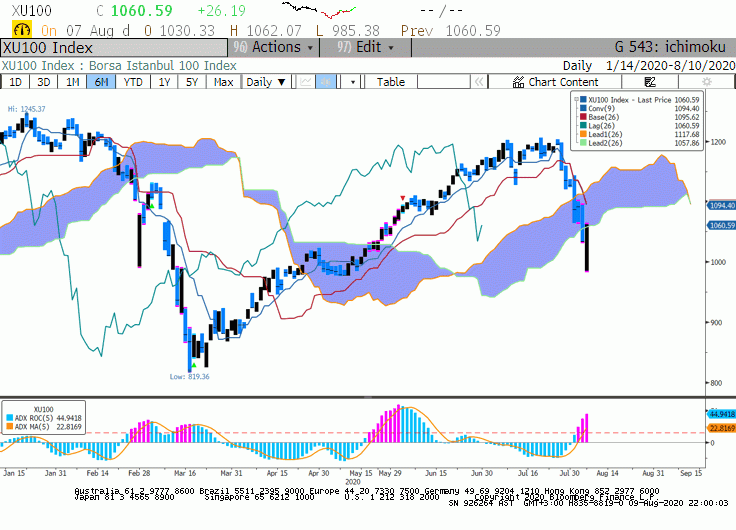Click the 1094.40 price axis tag
This screenshot has height=530, width=736.
[x=721, y=206]
